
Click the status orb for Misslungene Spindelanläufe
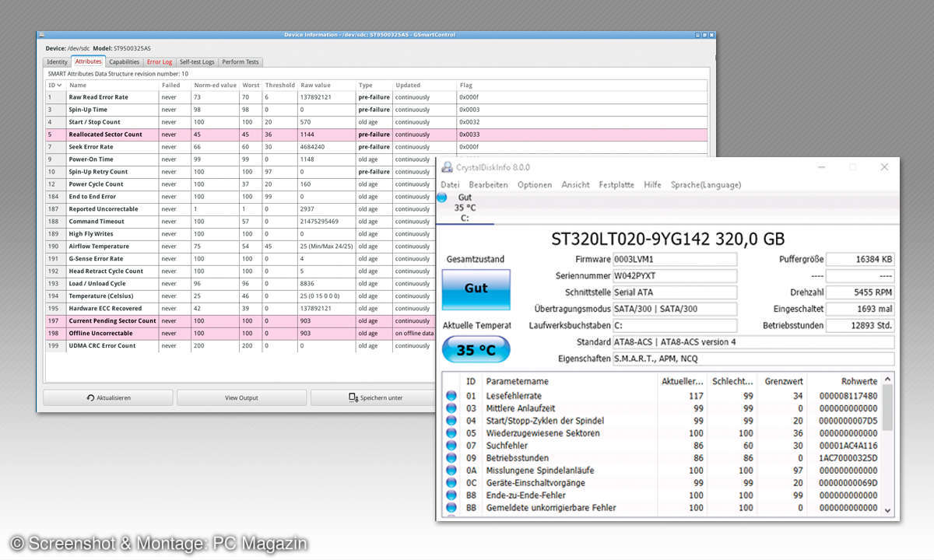[451, 471]
